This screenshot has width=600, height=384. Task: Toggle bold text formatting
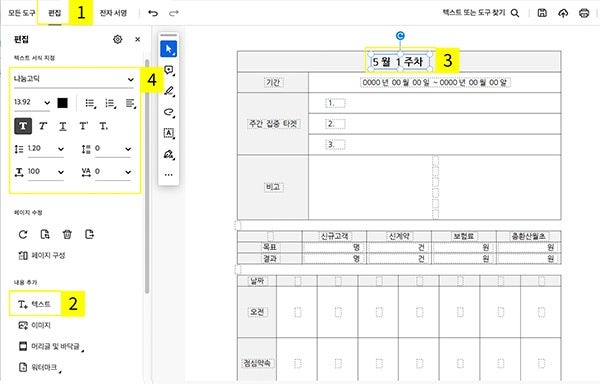(x=23, y=126)
